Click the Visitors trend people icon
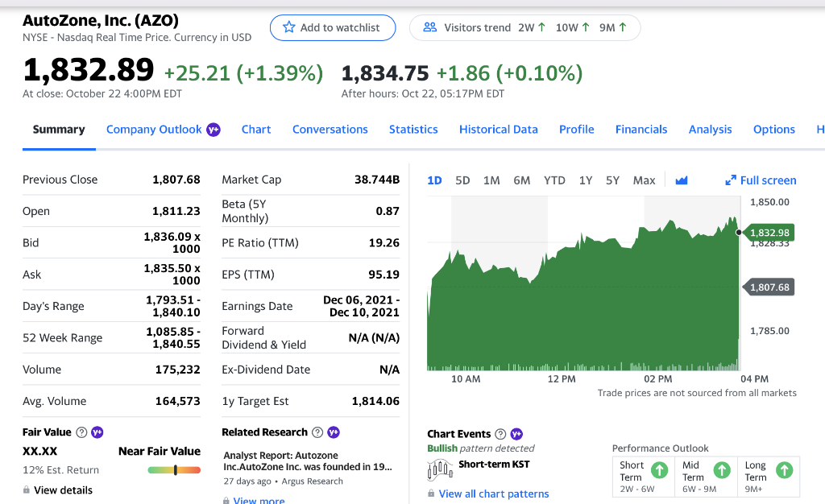The image size is (825, 504). click(429, 27)
